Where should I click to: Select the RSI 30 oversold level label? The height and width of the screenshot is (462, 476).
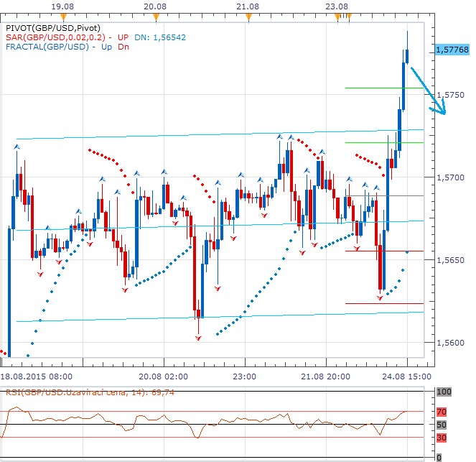(442, 438)
